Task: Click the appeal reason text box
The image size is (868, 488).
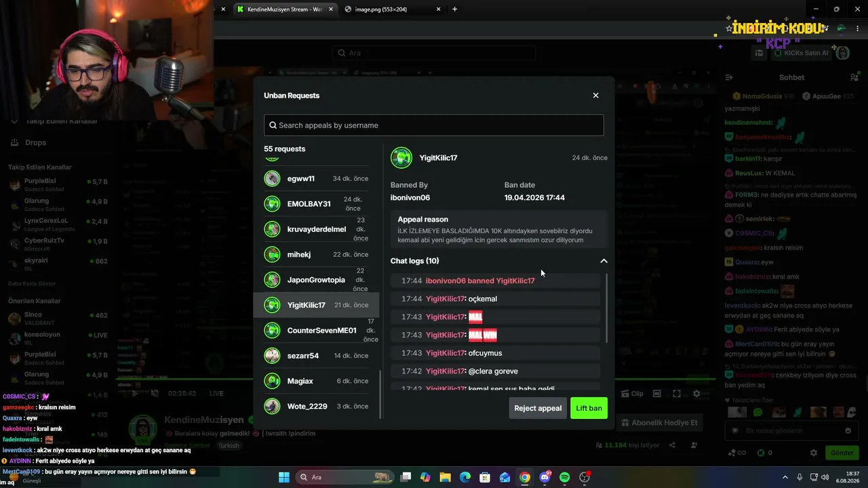Action: click(499, 230)
